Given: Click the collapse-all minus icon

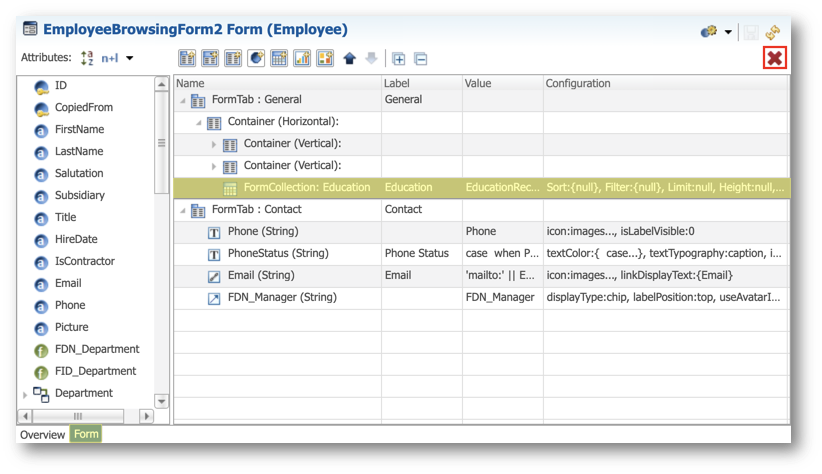Looking at the screenshot, I should [x=420, y=59].
